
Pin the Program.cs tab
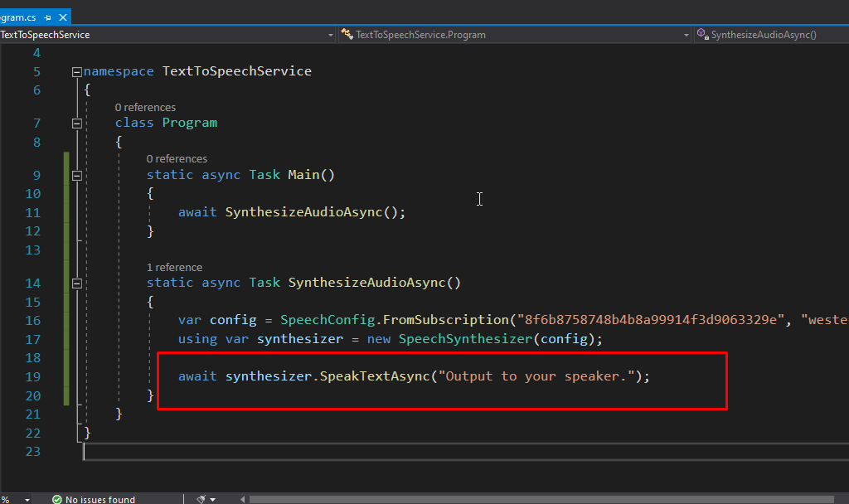(48, 17)
